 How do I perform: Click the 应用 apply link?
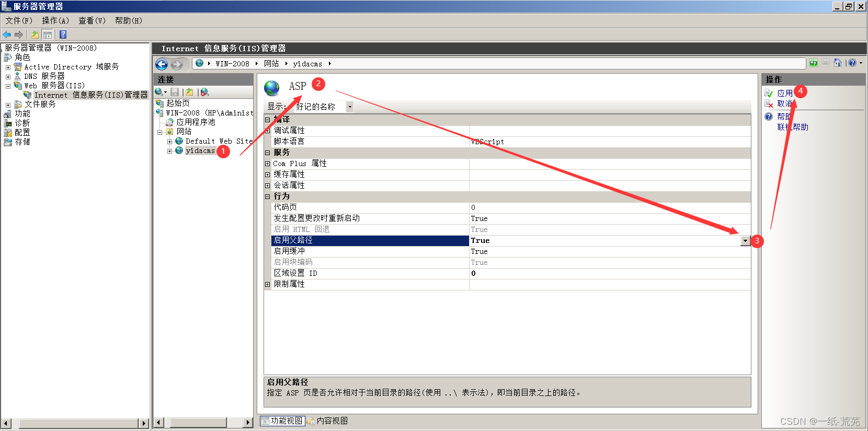pos(785,93)
